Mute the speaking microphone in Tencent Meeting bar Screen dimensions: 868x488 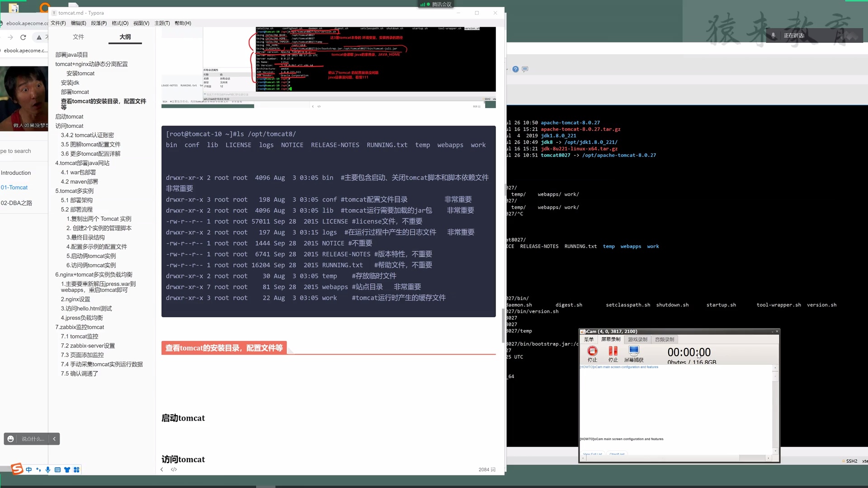[774, 35]
